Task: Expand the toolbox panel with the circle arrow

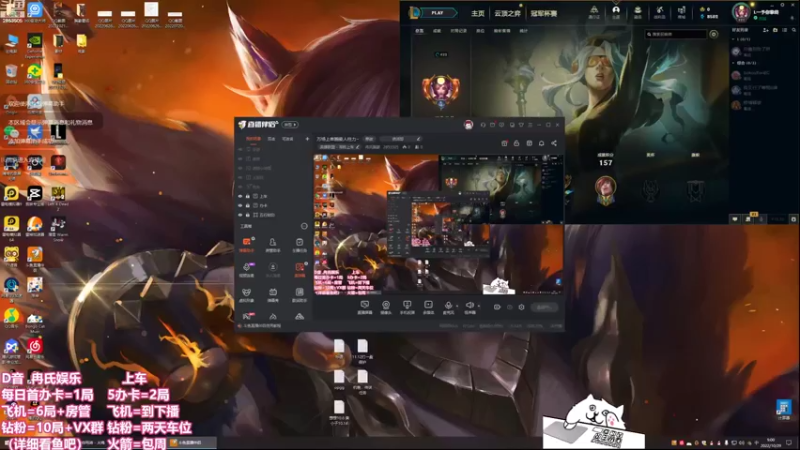Action: 304,226
